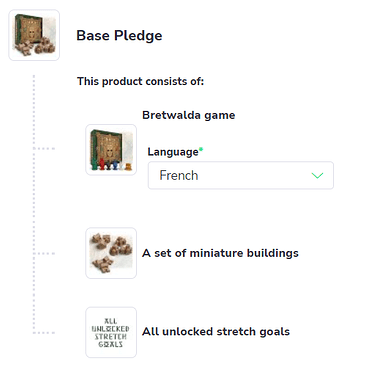Open the Bretwalda game box thumbnail
The image size is (375, 375).
click(x=111, y=150)
